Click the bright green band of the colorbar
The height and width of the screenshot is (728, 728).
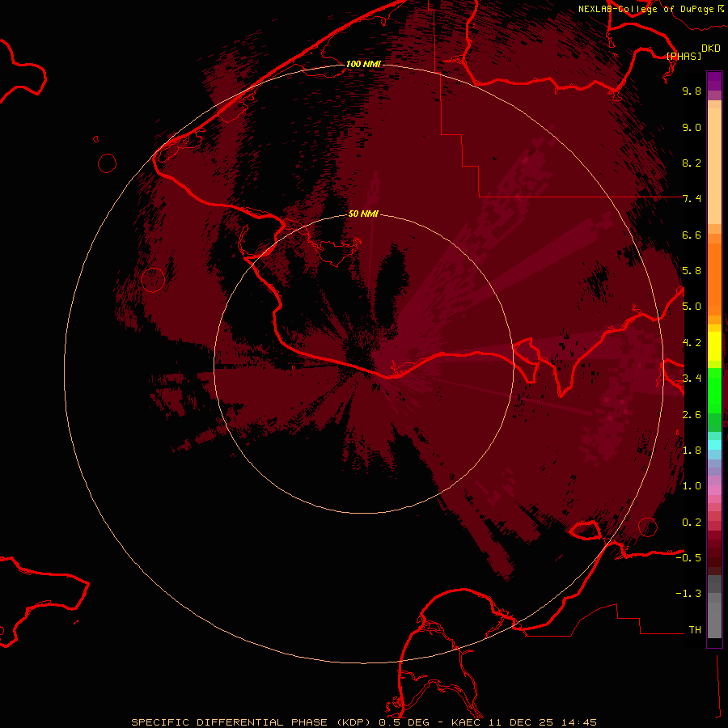[x=714, y=390]
